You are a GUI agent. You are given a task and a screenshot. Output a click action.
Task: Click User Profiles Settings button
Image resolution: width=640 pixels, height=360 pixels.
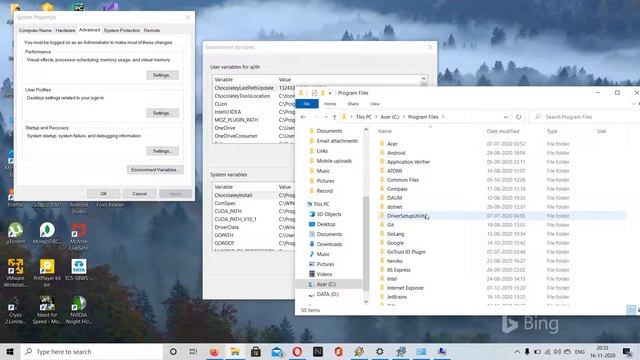162,113
